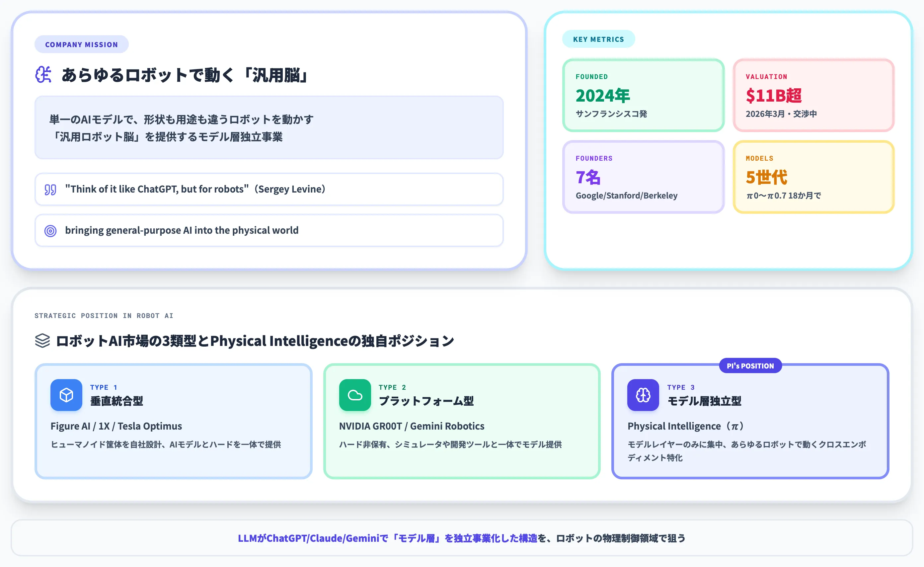Click the heading ロボットAI市場の3類型とPhysical Intelligence
Viewport: 924px width, 567px height.
[255, 341]
